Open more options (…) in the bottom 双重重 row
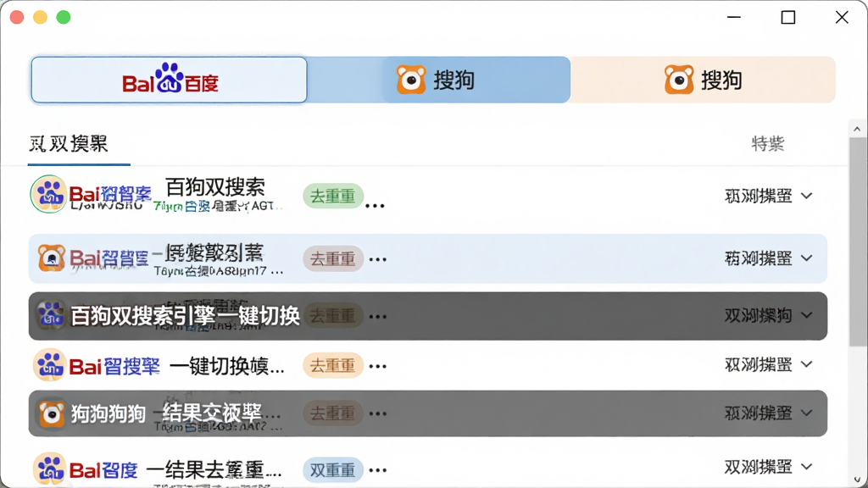Screen dimensions: 868x488 coord(377,470)
